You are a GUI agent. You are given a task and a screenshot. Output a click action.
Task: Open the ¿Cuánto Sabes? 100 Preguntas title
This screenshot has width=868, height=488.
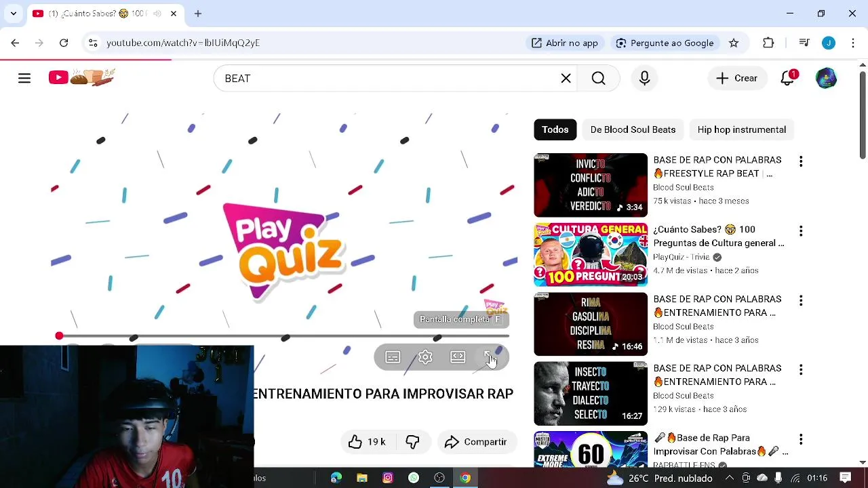coord(719,236)
